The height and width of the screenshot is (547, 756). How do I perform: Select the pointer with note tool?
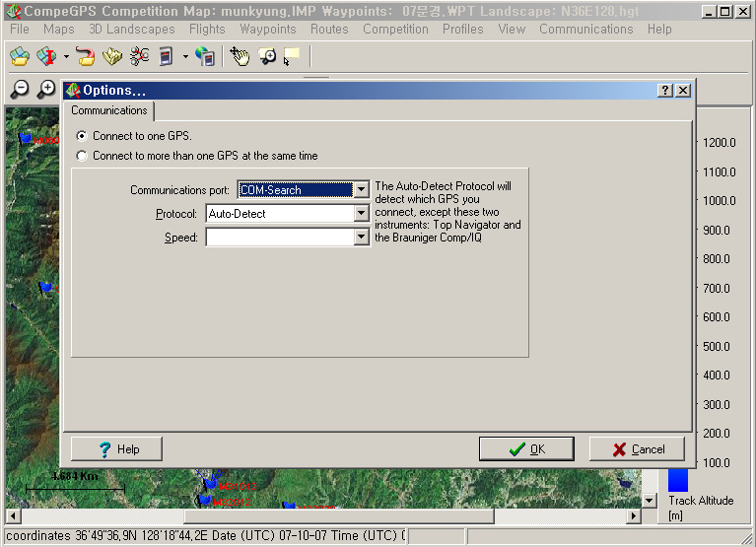(x=292, y=56)
